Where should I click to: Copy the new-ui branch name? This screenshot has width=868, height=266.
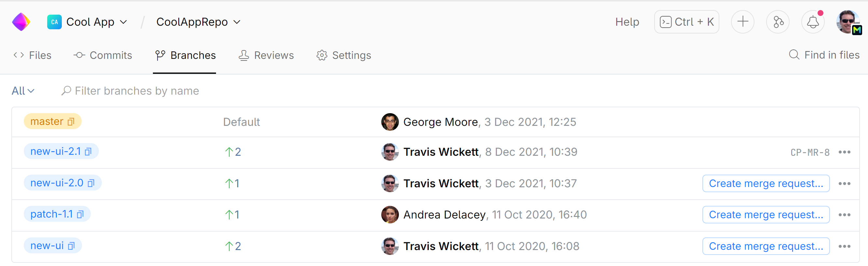71,246
